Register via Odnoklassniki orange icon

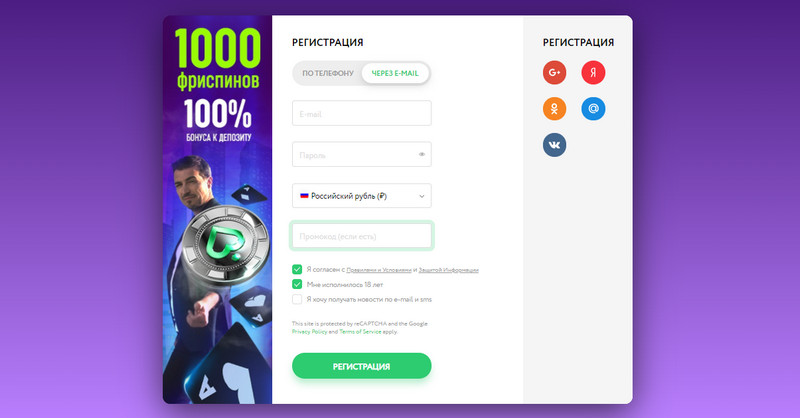[x=554, y=109]
